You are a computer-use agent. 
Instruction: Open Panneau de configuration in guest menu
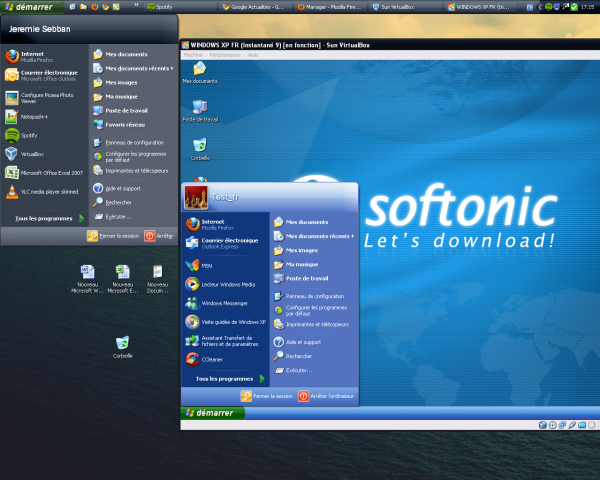coord(314,296)
